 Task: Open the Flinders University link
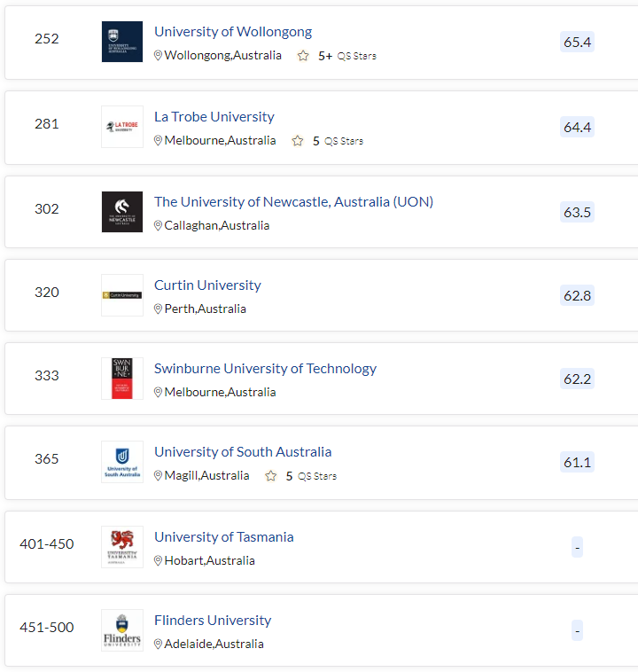tap(213, 621)
